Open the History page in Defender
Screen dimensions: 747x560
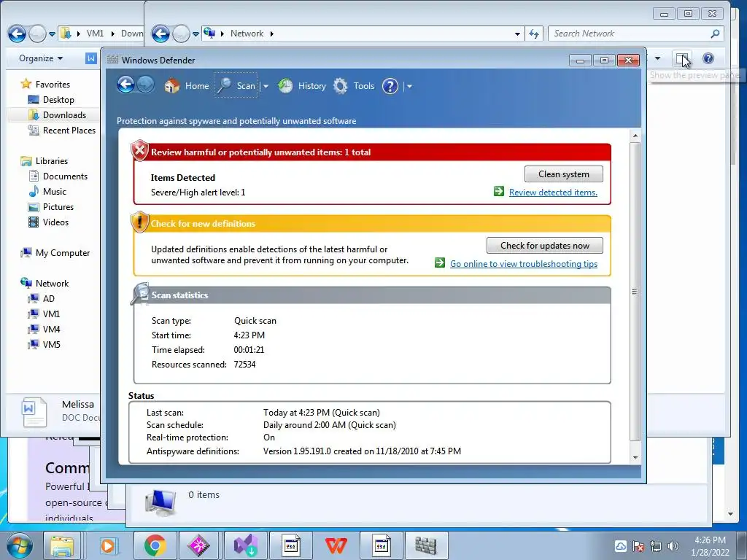click(302, 86)
